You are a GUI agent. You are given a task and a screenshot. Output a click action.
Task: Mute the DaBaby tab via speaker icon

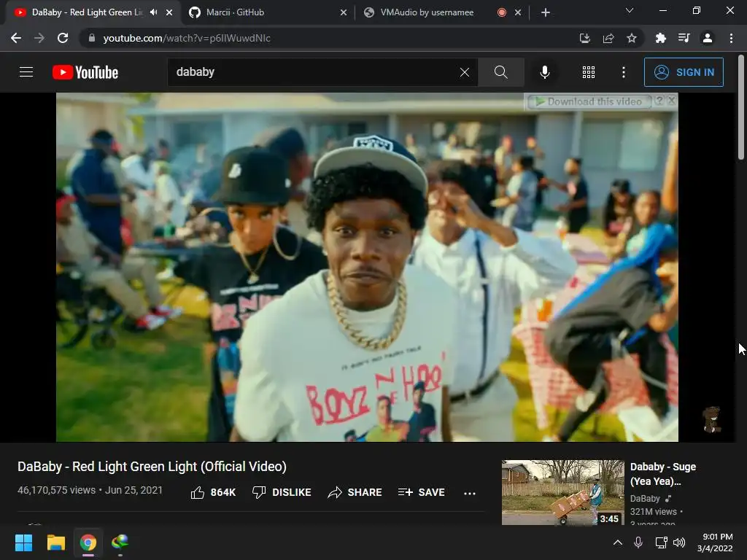tap(153, 12)
